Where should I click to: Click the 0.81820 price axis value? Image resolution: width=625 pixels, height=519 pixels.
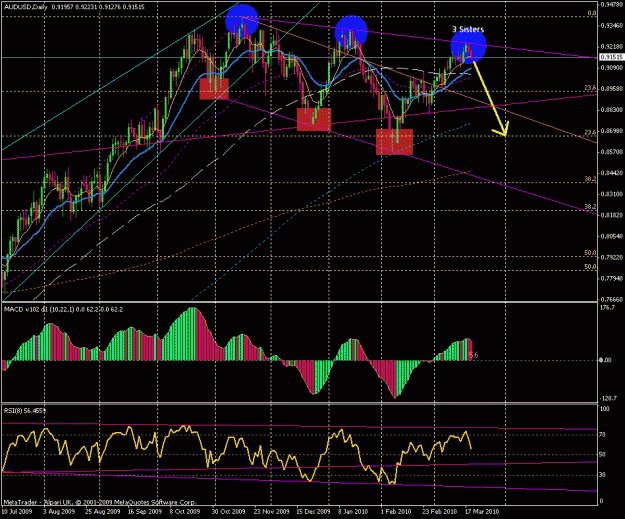pos(612,215)
